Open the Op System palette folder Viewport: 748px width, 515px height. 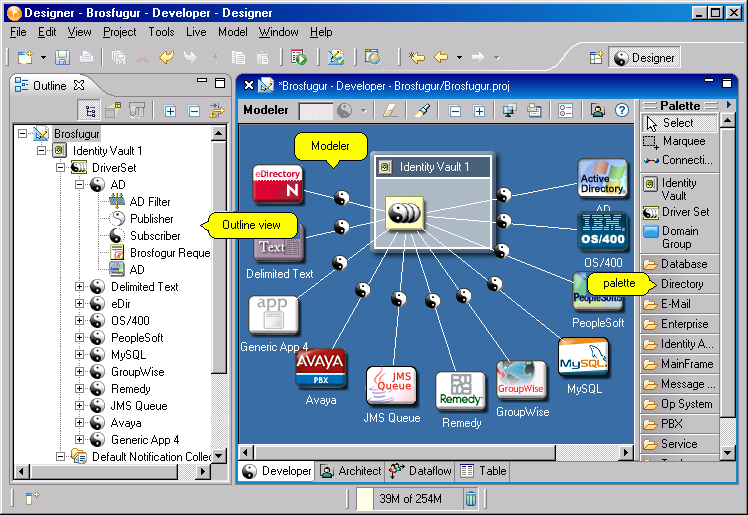(x=679, y=404)
